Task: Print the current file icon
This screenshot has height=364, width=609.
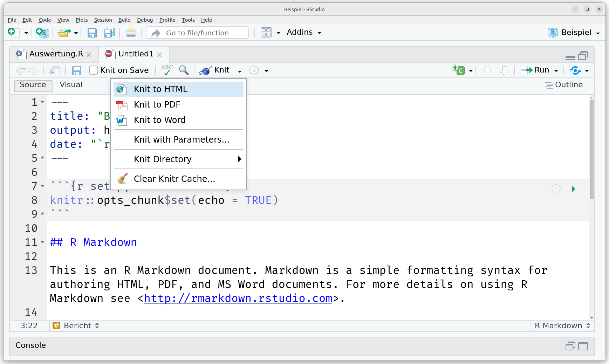Action: click(131, 32)
